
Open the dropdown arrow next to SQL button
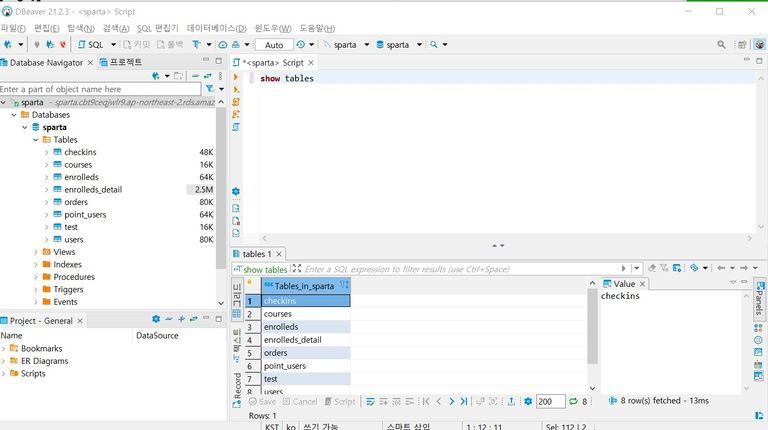114,45
